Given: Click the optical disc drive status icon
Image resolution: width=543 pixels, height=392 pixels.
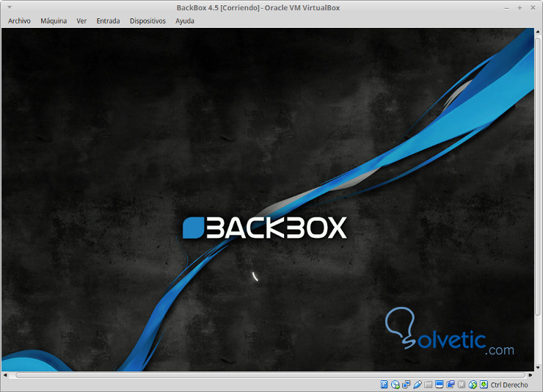Looking at the screenshot, I should pos(395,385).
